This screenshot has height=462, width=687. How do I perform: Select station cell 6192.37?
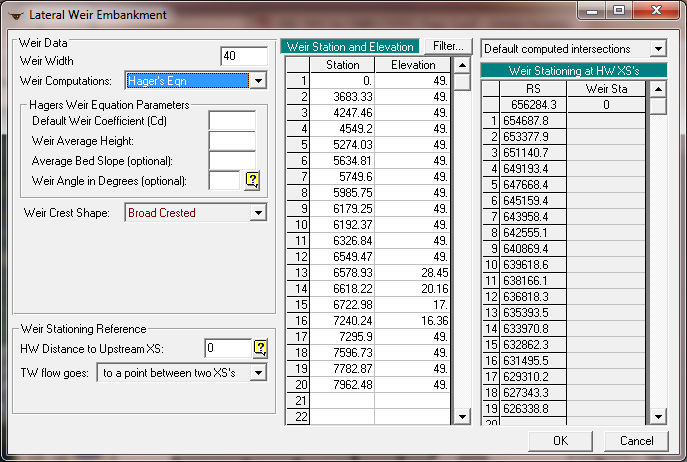click(x=342, y=225)
